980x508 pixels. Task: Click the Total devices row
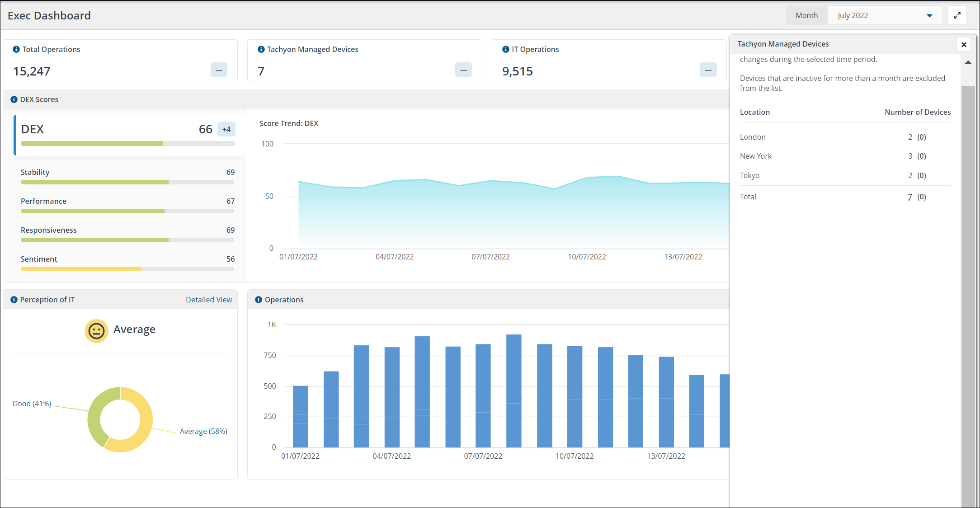(845, 197)
